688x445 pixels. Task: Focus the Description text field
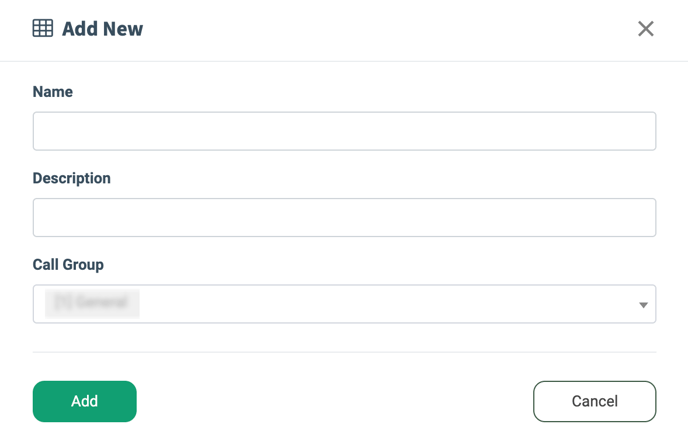click(x=344, y=218)
